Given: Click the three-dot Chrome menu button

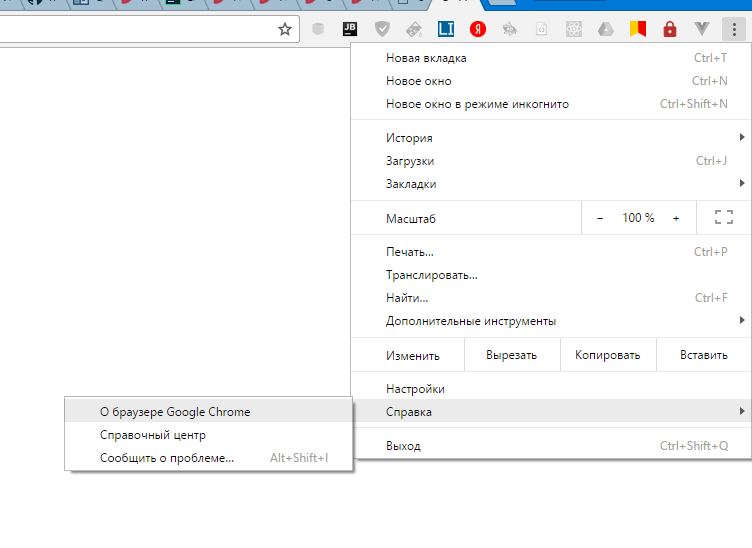Looking at the screenshot, I should 735,30.
